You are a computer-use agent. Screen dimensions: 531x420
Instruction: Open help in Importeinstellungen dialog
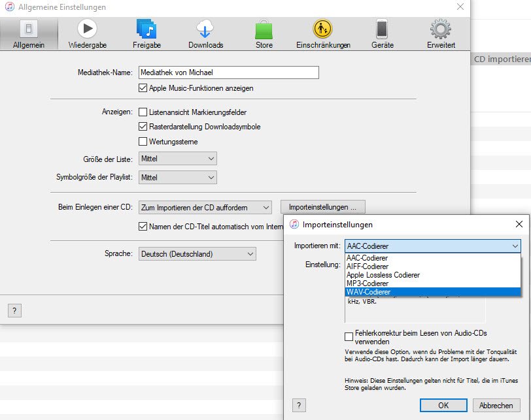299,405
